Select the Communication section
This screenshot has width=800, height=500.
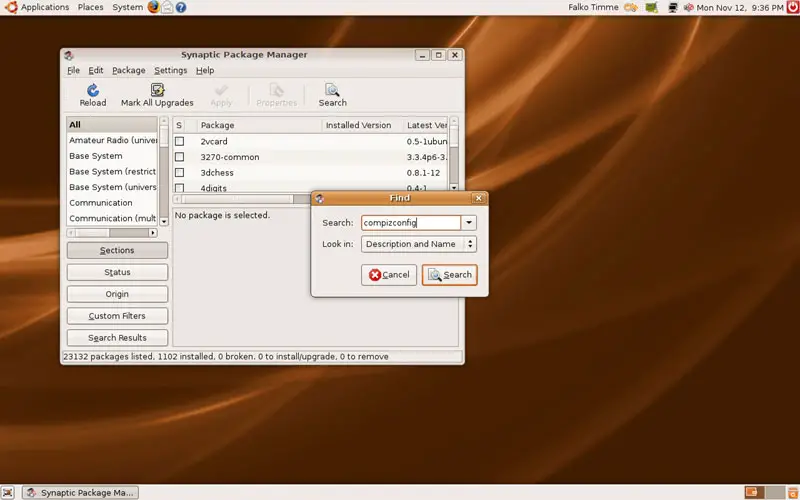[112, 203]
